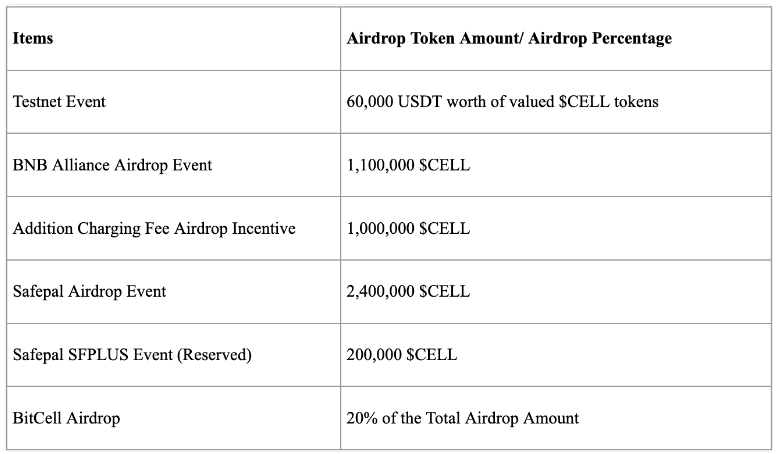Click the "BitCell Airdrop" cell
Image resolution: width=778 pixels, height=454 pixels.
click(174, 418)
